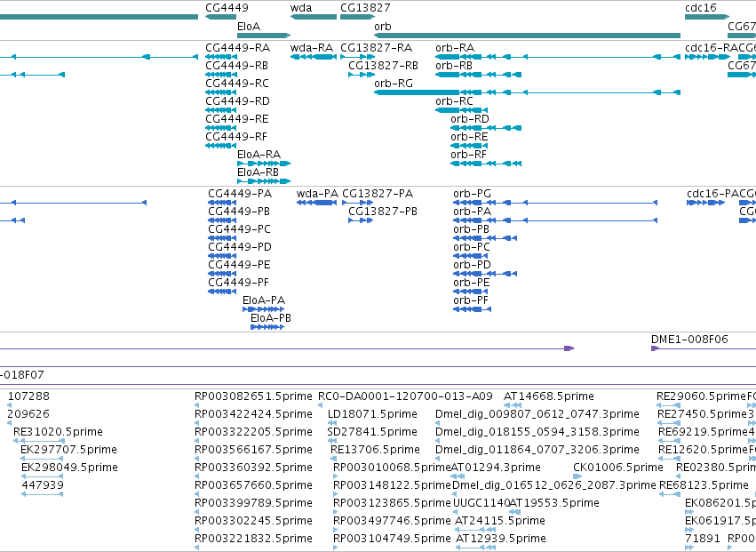This screenshot has height=552, width=756.
Task: Select the CG13827-PB protein feature
Action: coord(362,220)
